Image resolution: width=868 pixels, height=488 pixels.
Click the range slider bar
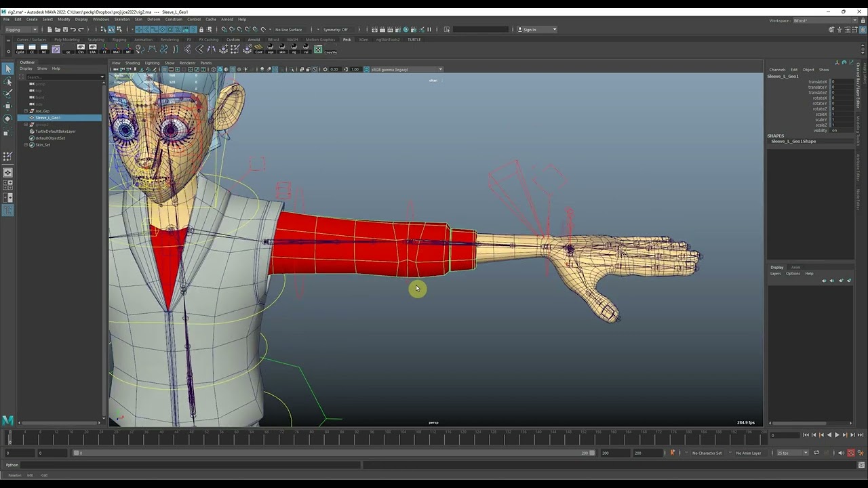332,453
